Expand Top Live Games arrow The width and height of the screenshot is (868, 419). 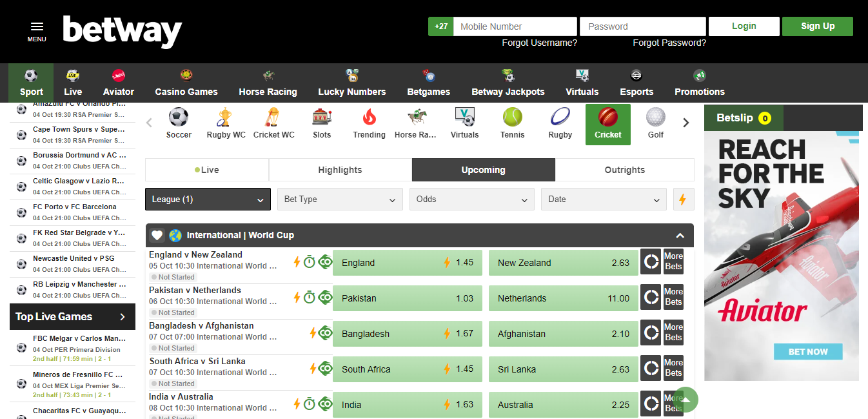click(123, 317)
